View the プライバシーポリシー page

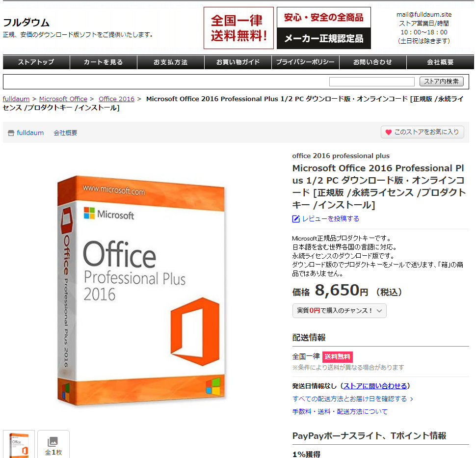[305, 62]
